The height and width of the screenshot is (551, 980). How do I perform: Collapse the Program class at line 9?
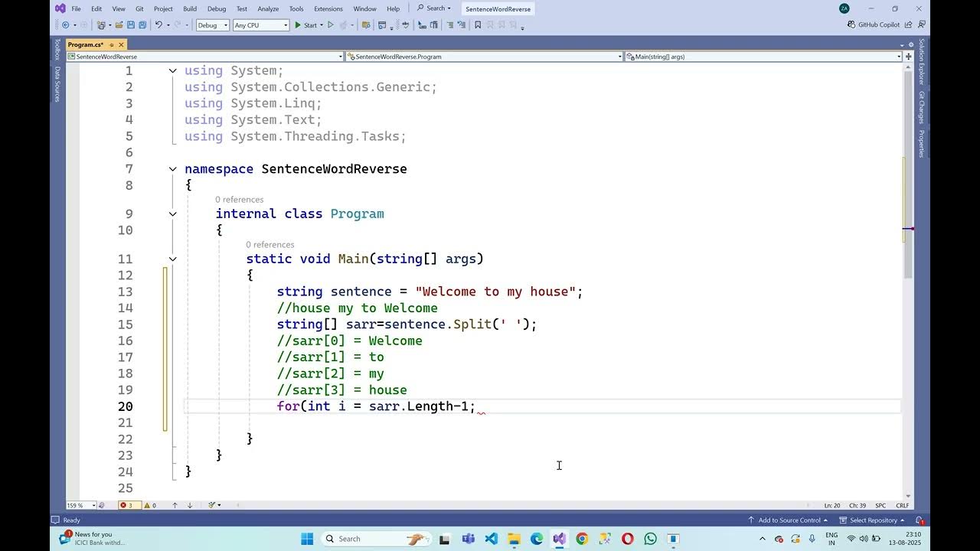[x=173, y=214]
